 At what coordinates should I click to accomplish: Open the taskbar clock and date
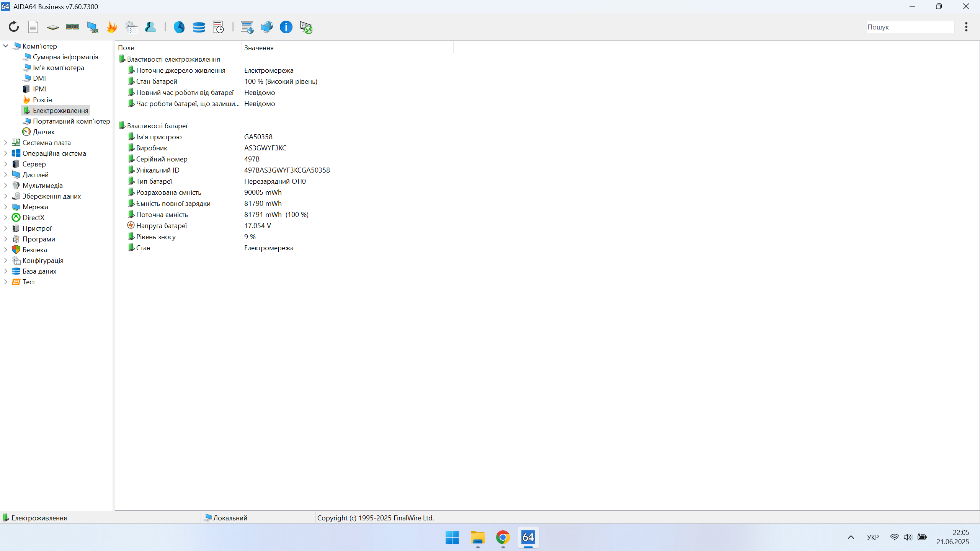point(953,537)
